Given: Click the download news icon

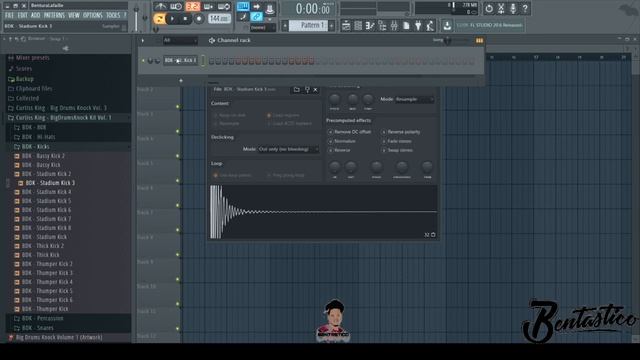Looking at the screenshot, I should tap(447, 26).
